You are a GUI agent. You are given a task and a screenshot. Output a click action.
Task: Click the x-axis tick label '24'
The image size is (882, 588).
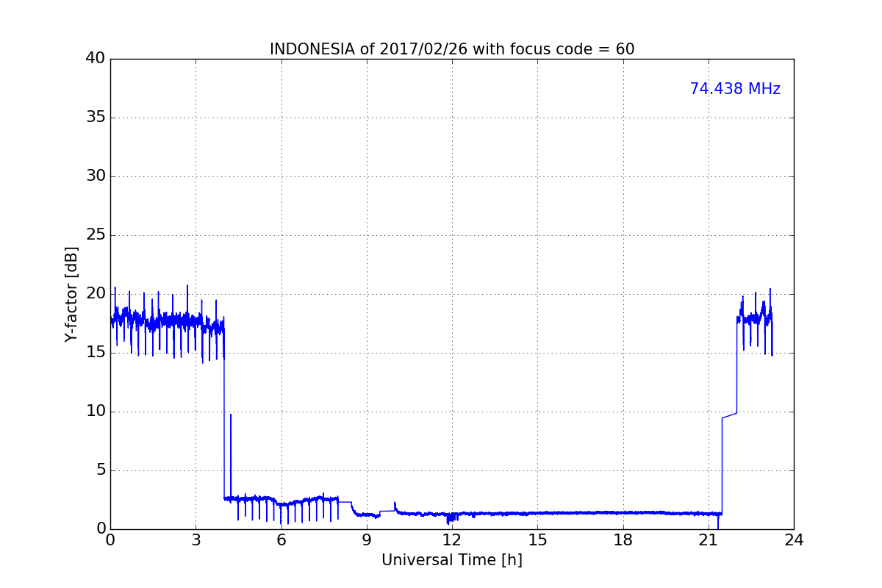pyautogui.click(x=794, y=540)
